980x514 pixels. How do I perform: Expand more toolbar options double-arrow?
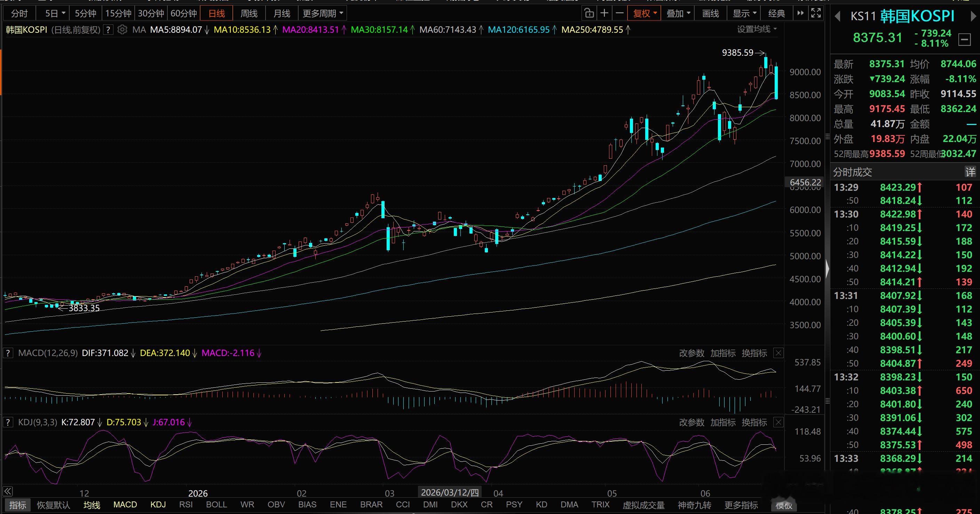800,13
